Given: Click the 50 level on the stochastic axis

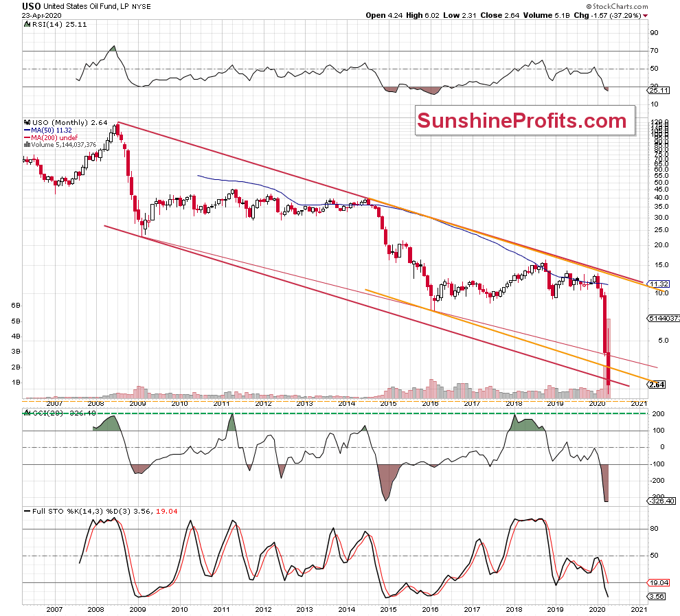Looking at the screenshot, I should pos(654,556).
